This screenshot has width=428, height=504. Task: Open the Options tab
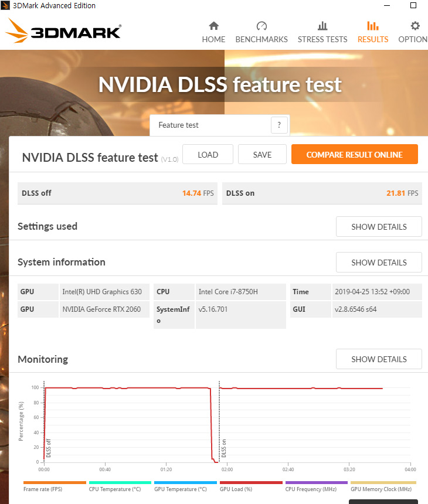413,32
